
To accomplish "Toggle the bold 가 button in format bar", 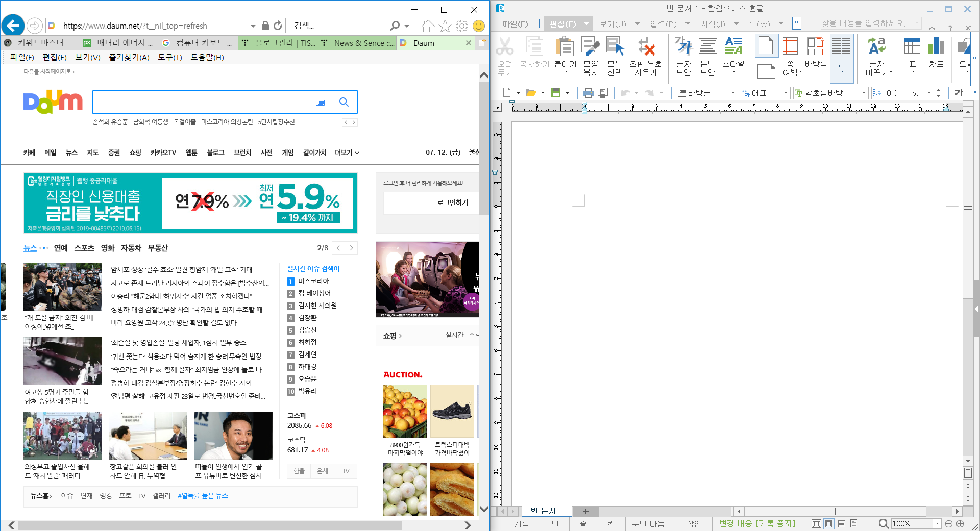I will (959, 93).
